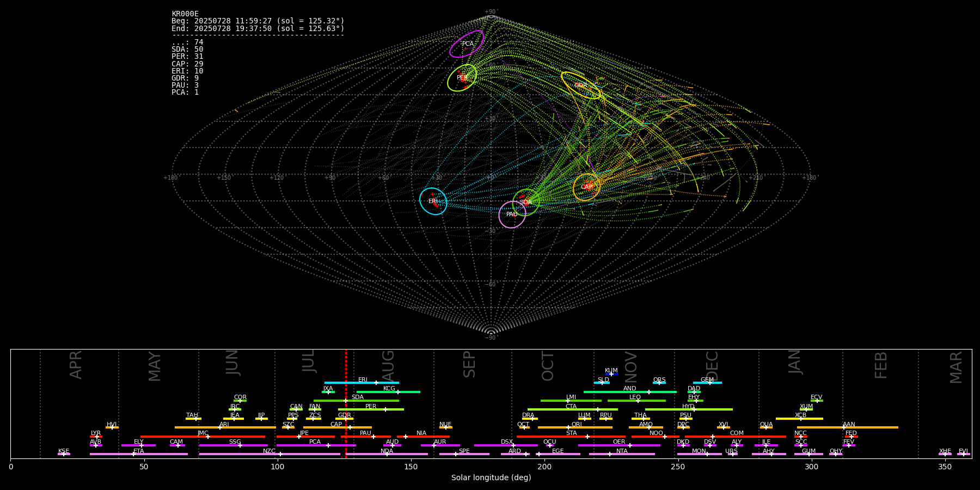
Task: Click the CTA shower label in timeline
Action: (x=571, y=407)
